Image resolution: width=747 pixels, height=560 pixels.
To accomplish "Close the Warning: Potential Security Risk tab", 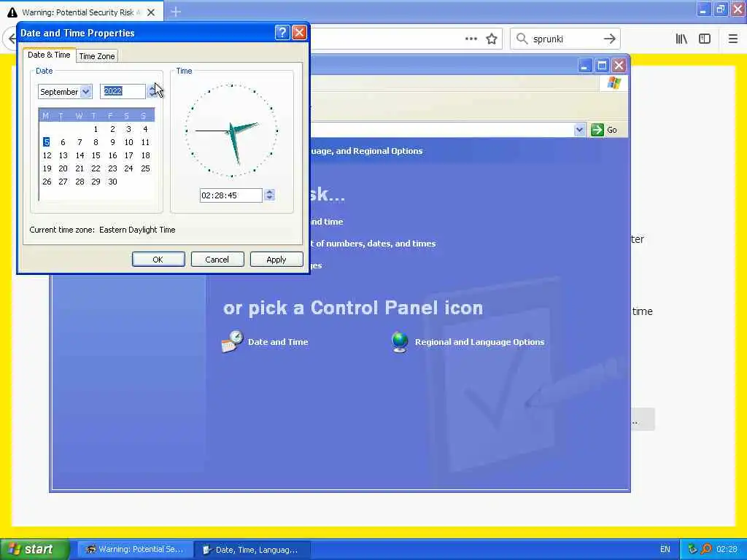I will pyautogui.click(x=150, y=12).
